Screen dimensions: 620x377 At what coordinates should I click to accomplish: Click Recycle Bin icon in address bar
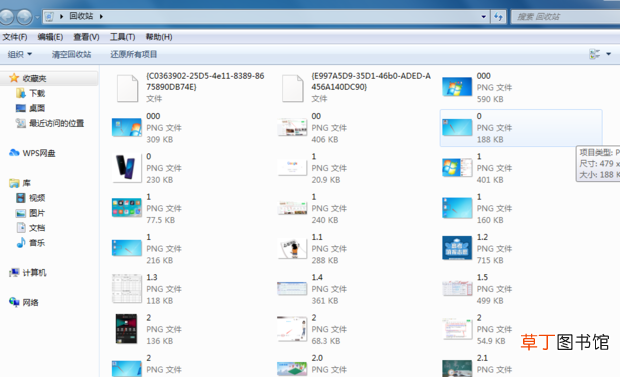49,16
